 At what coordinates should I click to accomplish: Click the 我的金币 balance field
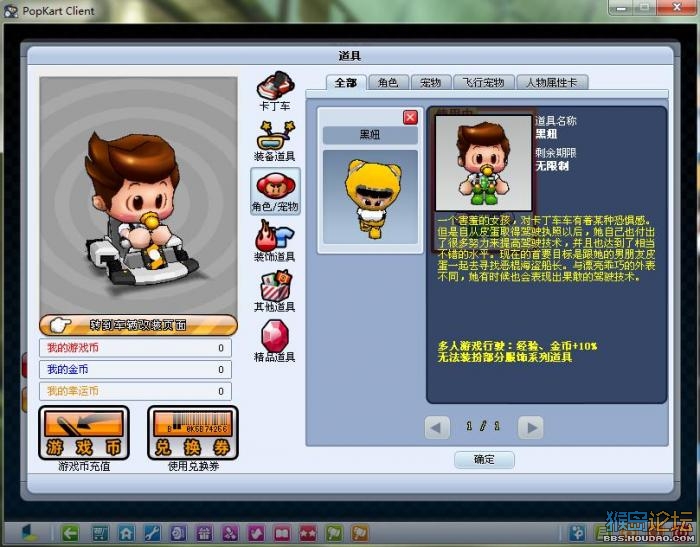click(x=135, y=370)
